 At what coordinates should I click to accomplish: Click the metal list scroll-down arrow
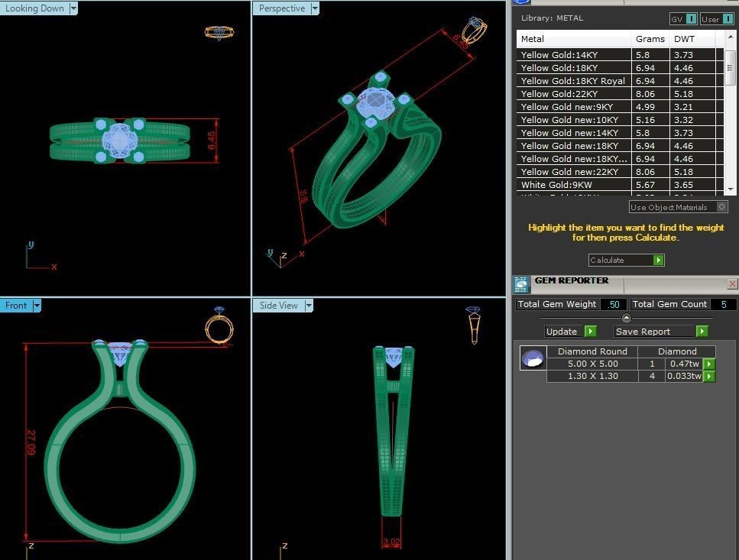click(730, 189)
